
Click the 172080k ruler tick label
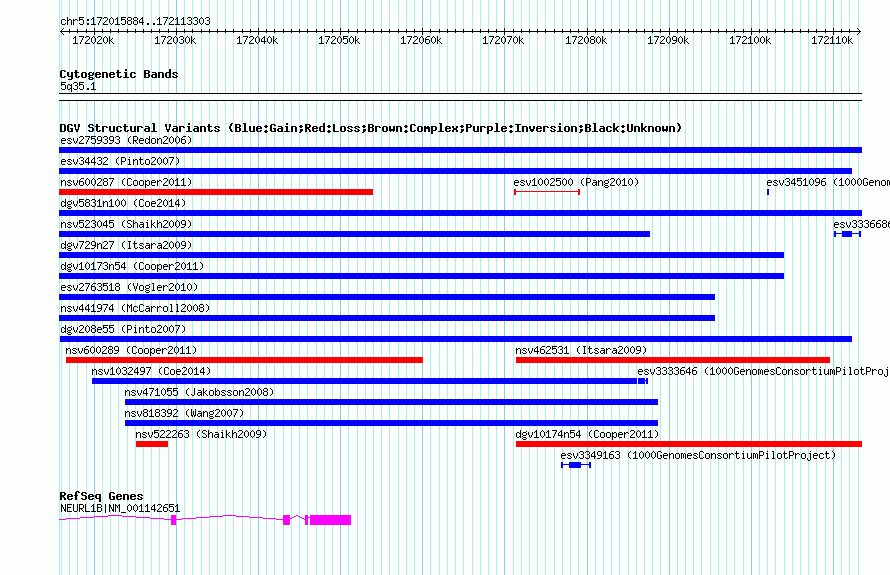(586, 40)
